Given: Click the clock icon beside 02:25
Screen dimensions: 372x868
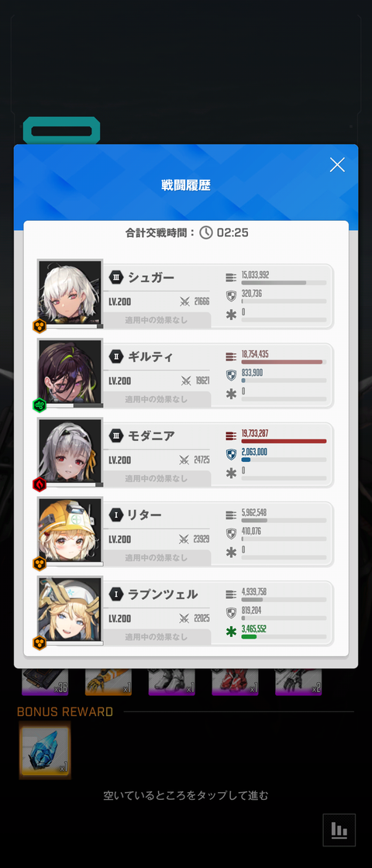Looking at the screenshot, I should pyautogui.click(x=206, y=232).
